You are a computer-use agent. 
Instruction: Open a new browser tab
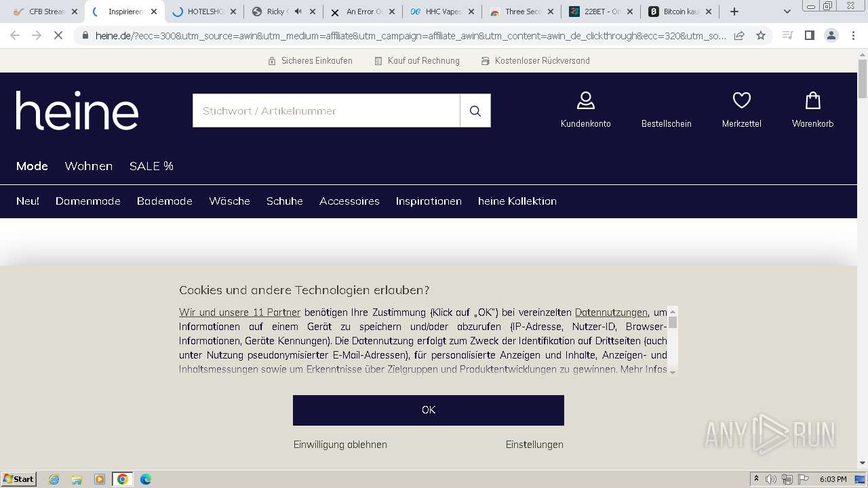[x=734, y=12]
